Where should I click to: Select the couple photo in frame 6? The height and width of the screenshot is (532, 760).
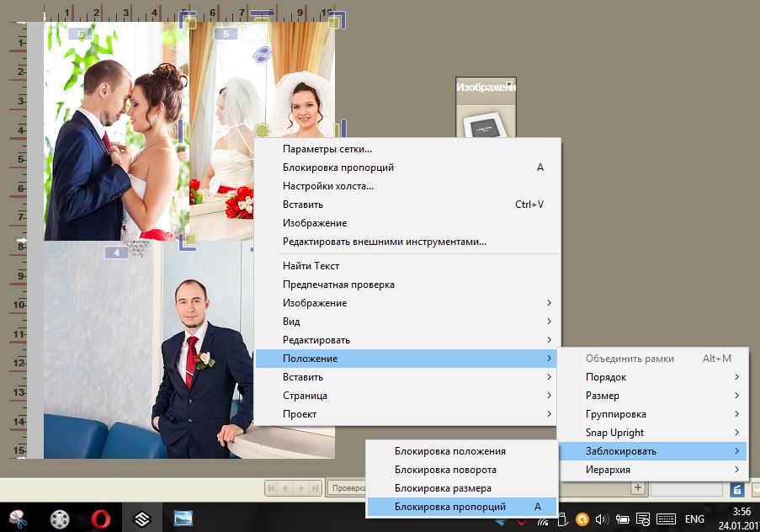click(116, 131)
